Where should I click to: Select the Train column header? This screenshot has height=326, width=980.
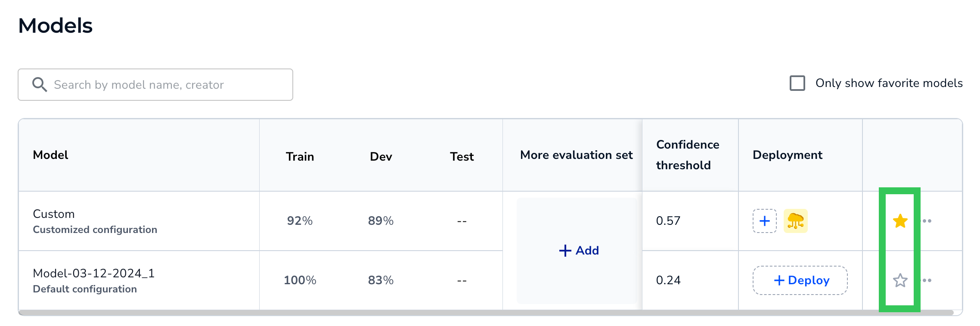(x=300, y=157)
